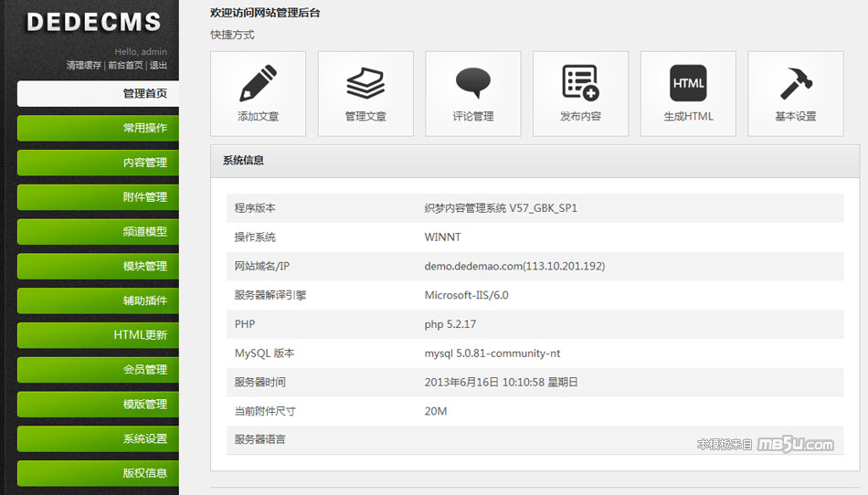Click the 生成HTML icon
This screenshot has height=495, width=868.
pos(688,83)
